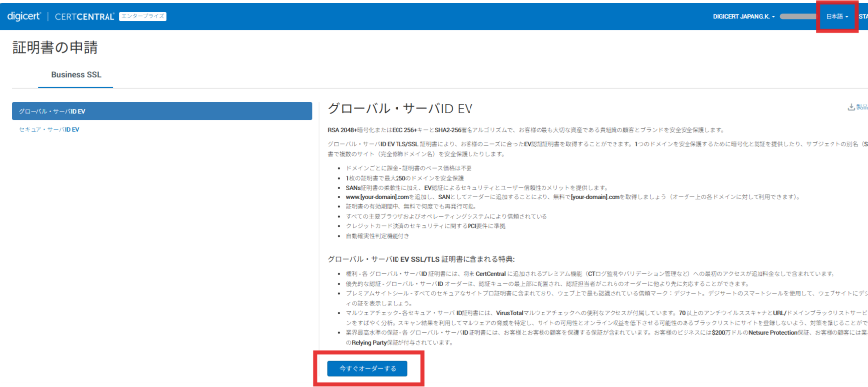Select グローバル・サーバID EV in product list
Viewport: 868px width, 387px height.
[162, 111]
